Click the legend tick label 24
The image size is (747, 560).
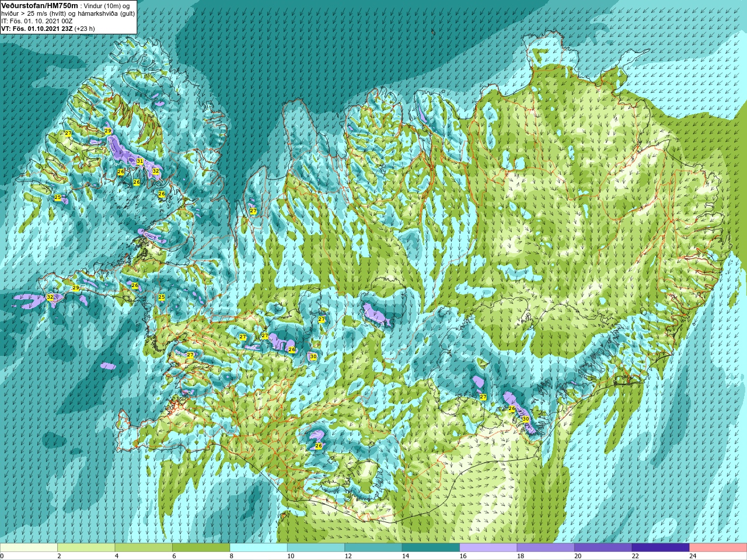tap(693, 556)
